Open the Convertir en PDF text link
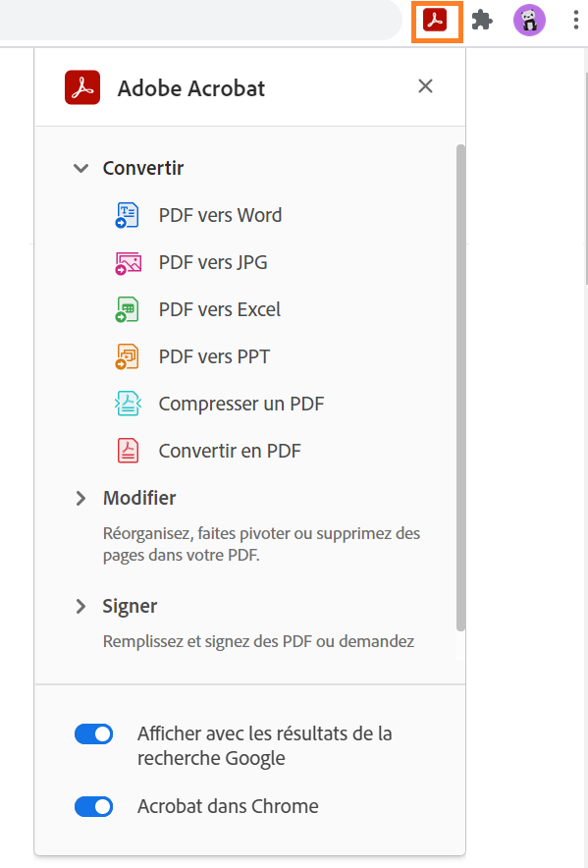 coord(230,451)
